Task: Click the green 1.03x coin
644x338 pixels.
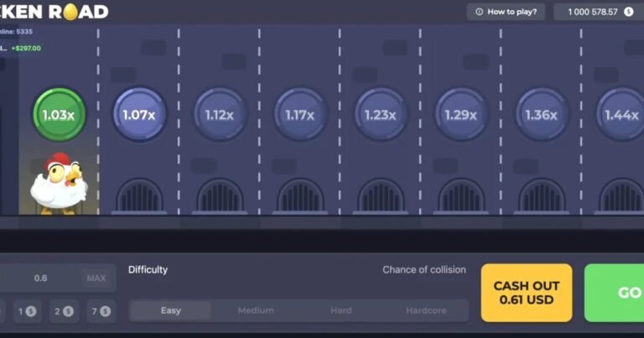Action: (59, 115)
